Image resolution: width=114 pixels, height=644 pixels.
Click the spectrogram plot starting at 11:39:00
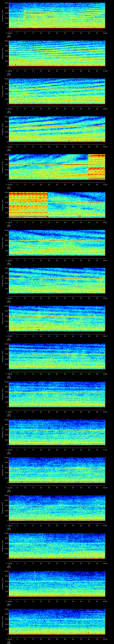tap(57, 394)
